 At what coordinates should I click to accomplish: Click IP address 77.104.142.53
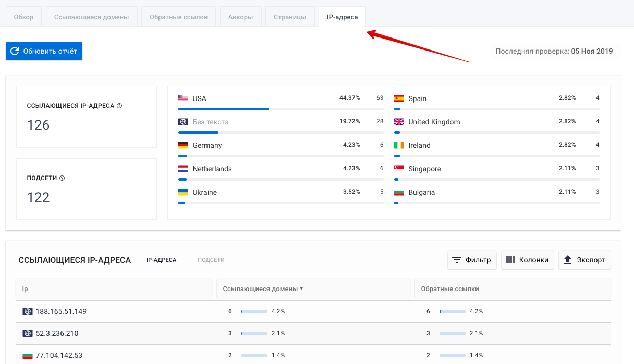click(59, 356)
